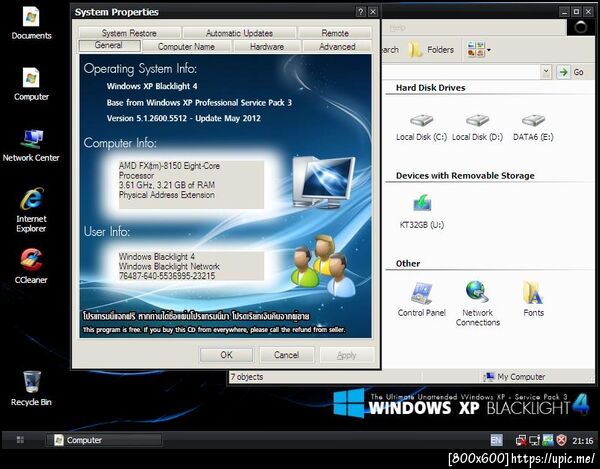
Task: Click the 'Windows XP Blacklight 4' OS line
Action: [x=152, y=86]
